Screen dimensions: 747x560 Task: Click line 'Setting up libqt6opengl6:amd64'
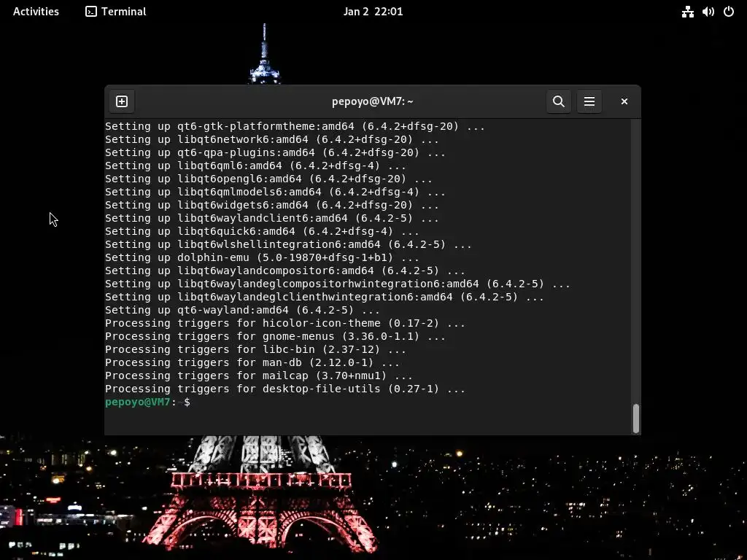268,179
